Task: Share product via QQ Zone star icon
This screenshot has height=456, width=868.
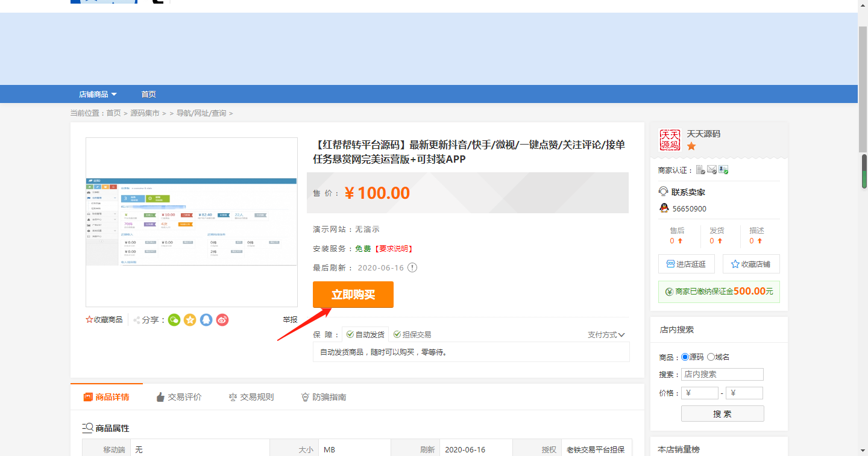Action: click(x=190, y=320)
